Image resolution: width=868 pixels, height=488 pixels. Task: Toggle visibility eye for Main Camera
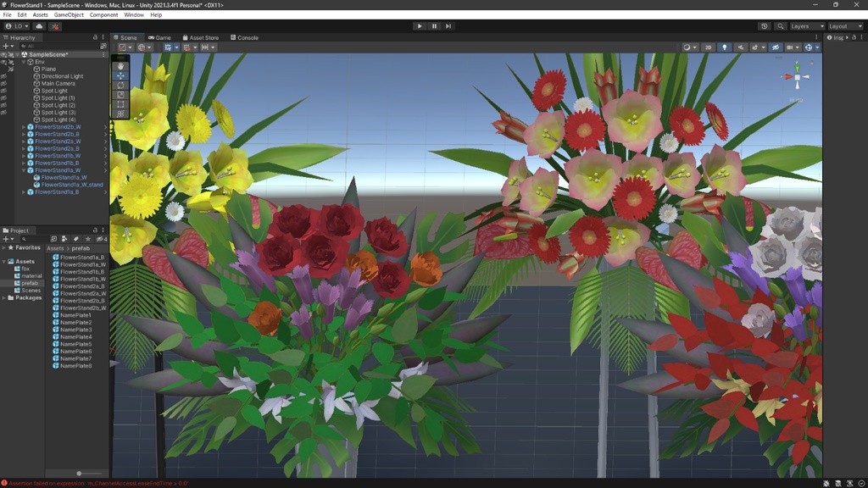coord(4,84)
